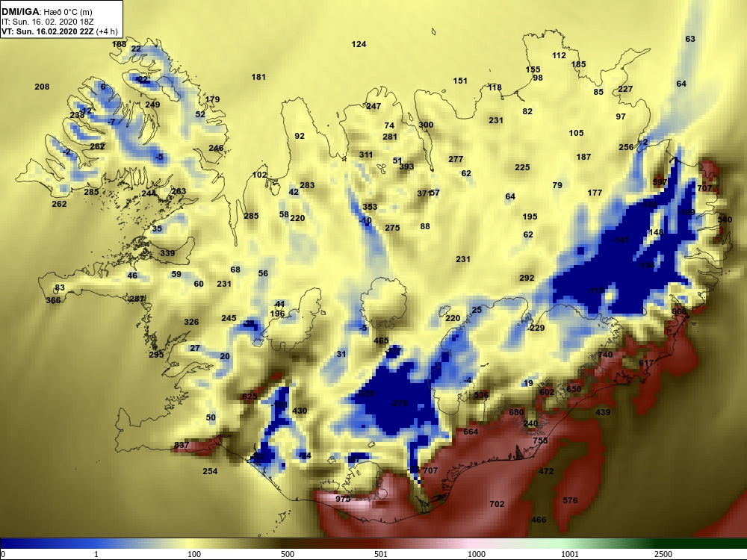
Task: Click the map value "339"
Action: point(167,253)
